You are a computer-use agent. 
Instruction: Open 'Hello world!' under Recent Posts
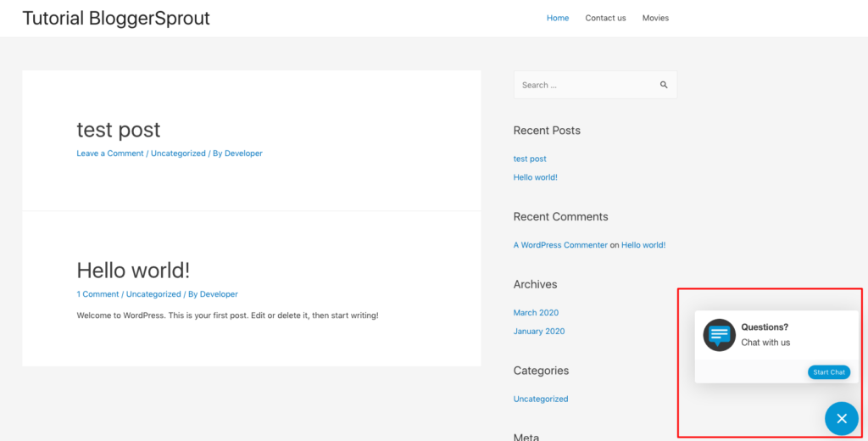[x=535, y=177]
